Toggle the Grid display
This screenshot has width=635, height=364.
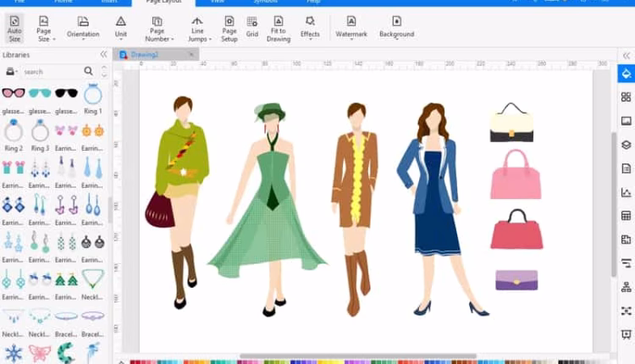(252, 28)
